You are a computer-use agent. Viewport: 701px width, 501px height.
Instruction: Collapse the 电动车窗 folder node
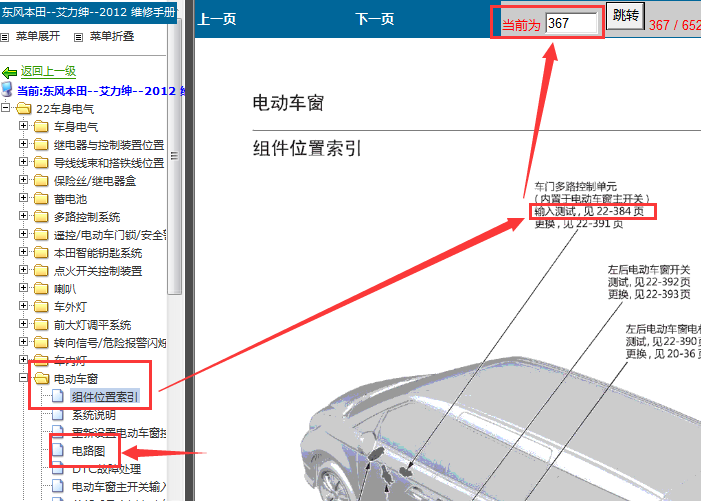point(23,378)
